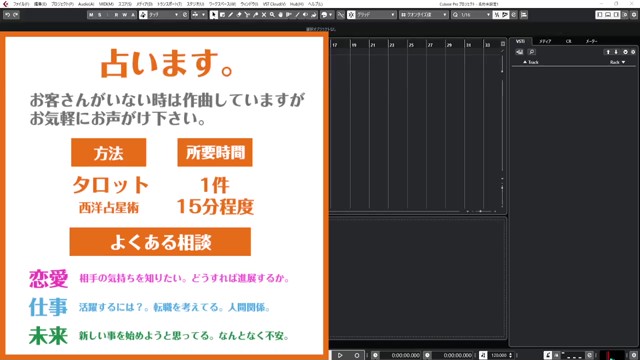Image resolution: width=640 pixels, height=360 pixels.
Task: Select the Erase tool
Action: (239, 15)
